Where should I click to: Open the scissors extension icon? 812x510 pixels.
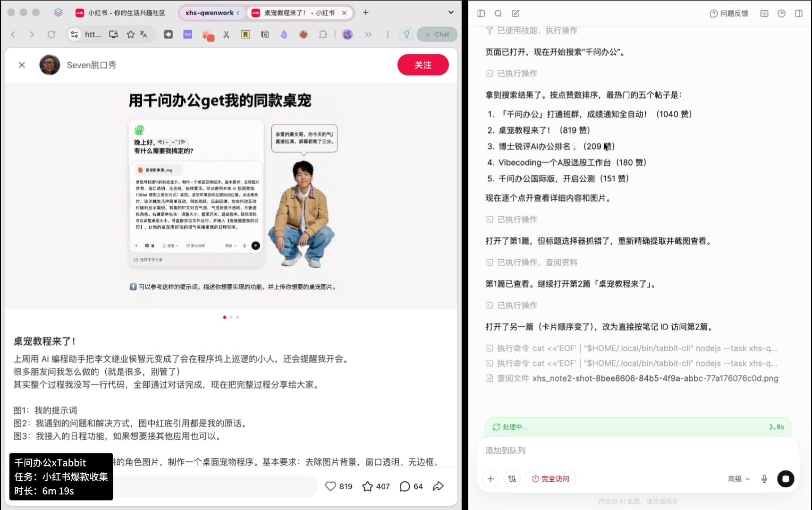[x=226, y=34]
